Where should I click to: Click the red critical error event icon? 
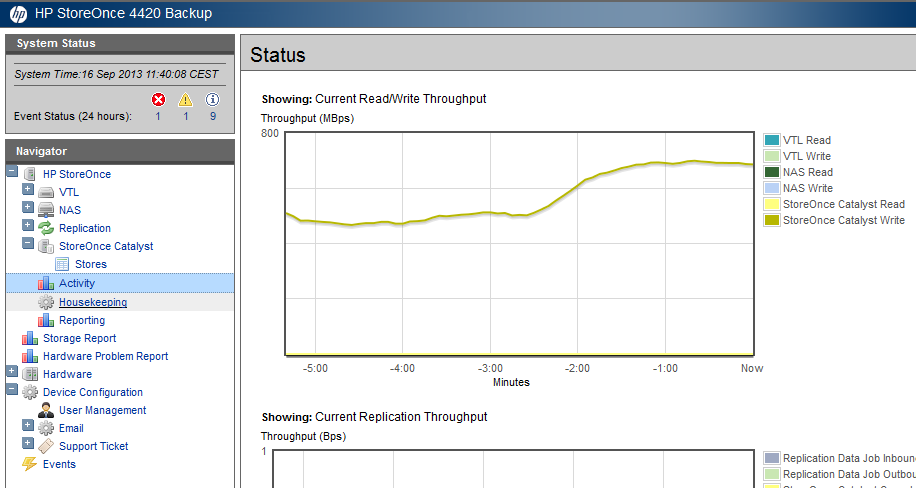pyautogui.click(x=158, y=99)
